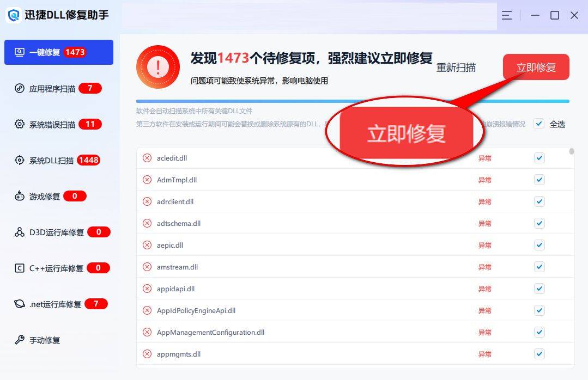Click the error icon beside aepic.dll
This screenshot has height=380, width=588.
coord(147,245)
